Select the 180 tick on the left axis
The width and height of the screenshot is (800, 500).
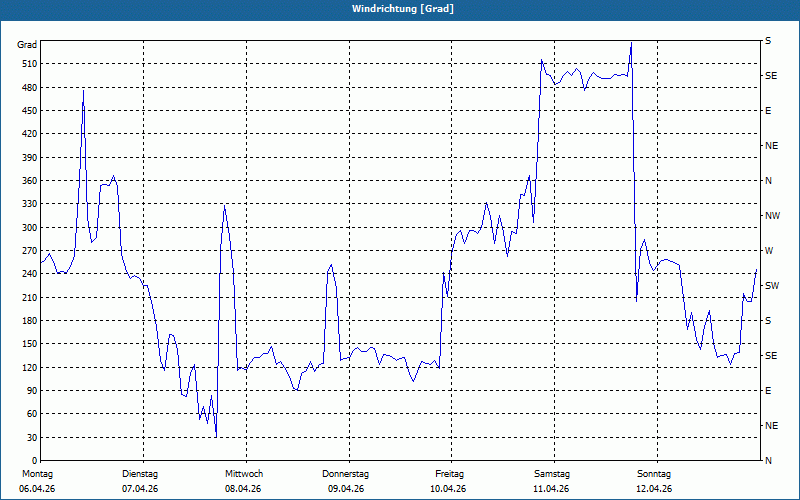point(27,321)
